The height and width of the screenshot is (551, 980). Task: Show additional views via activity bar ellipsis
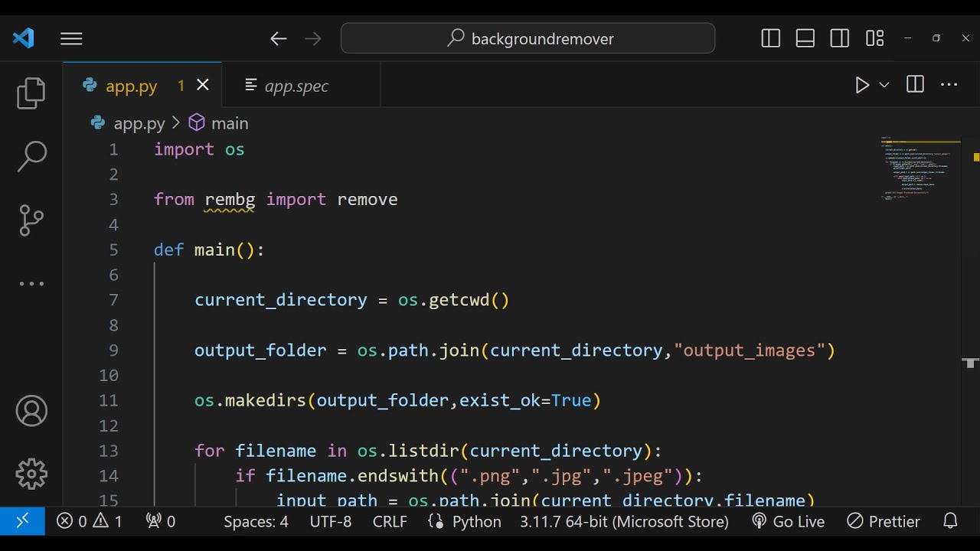pyautogui.click(x=31, y=284)
